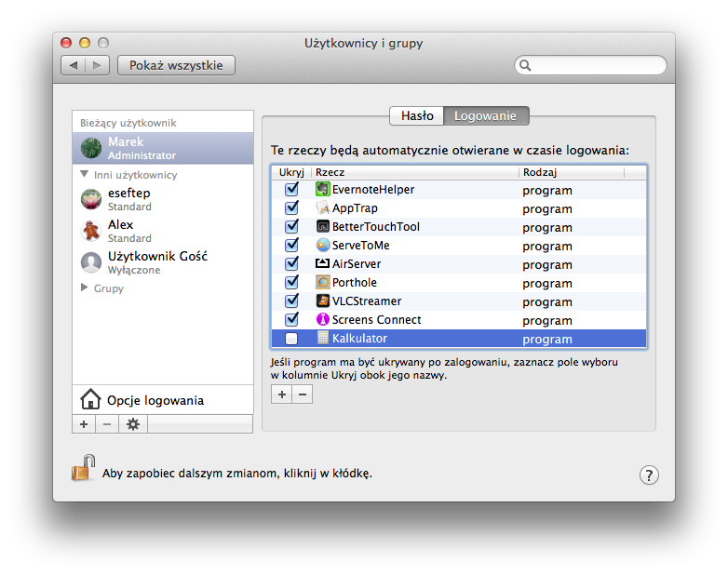
Task: Click Marek's user avatar
Action: coord(91,148)
